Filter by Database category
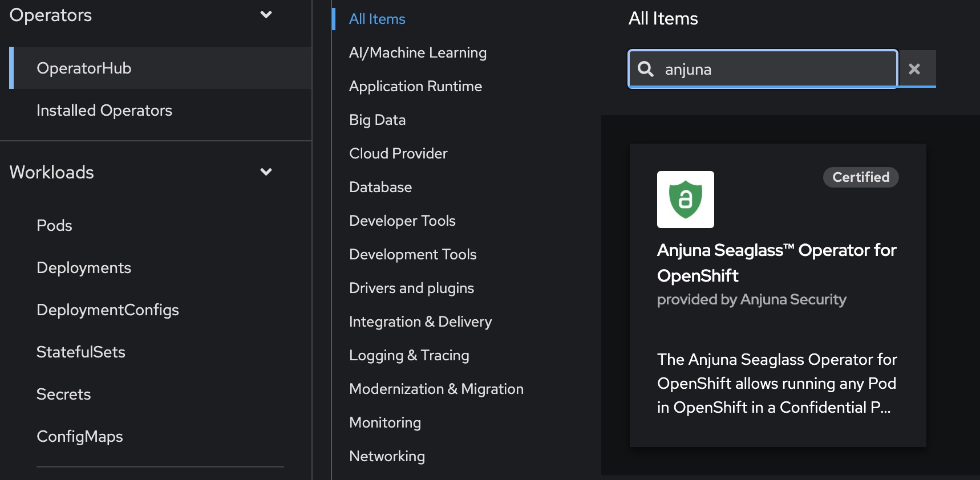The image size is (980, 480). tap(380, 187)
